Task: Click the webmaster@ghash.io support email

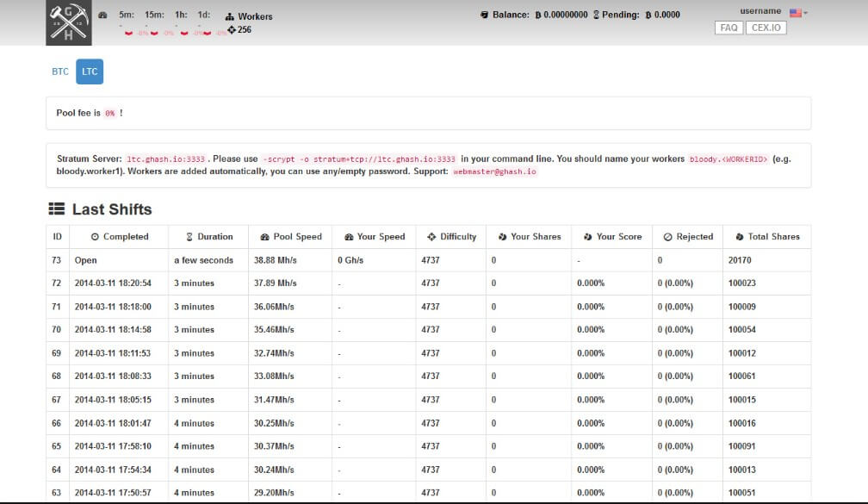Action: (494, 172)
